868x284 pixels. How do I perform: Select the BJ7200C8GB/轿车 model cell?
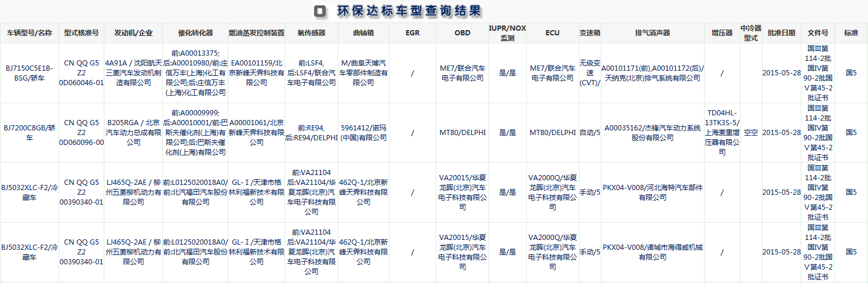coord(30,132)
